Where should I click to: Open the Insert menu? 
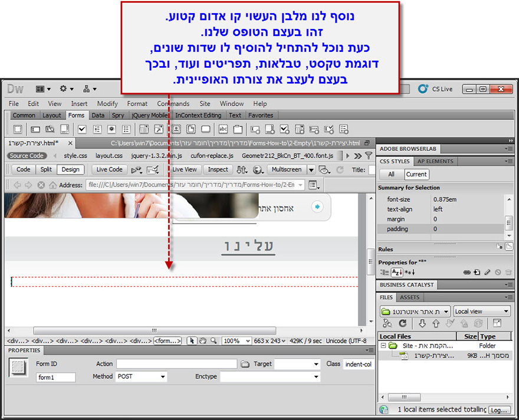(79, 104)
